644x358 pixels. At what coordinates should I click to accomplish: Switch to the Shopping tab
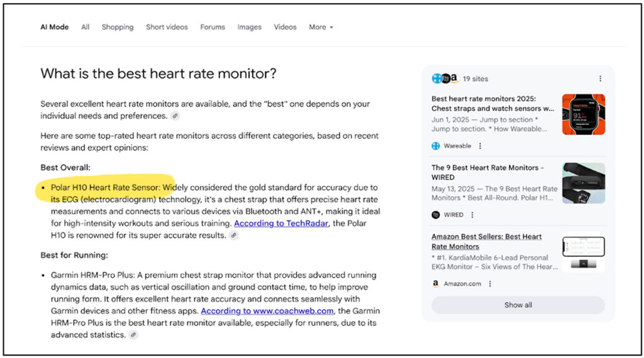pyautogui.click(x=118, y=27)
